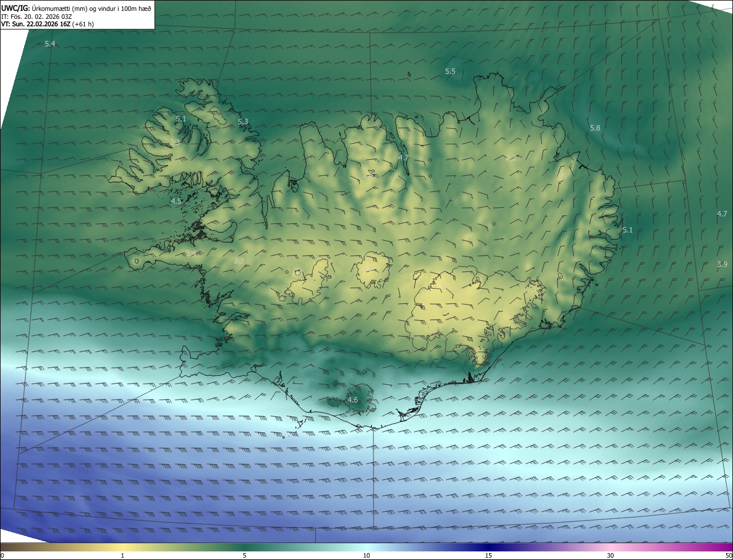This screenshot has width=733, height=560.
Task: Click the 5.8 value label on the map
Action: 595,128
